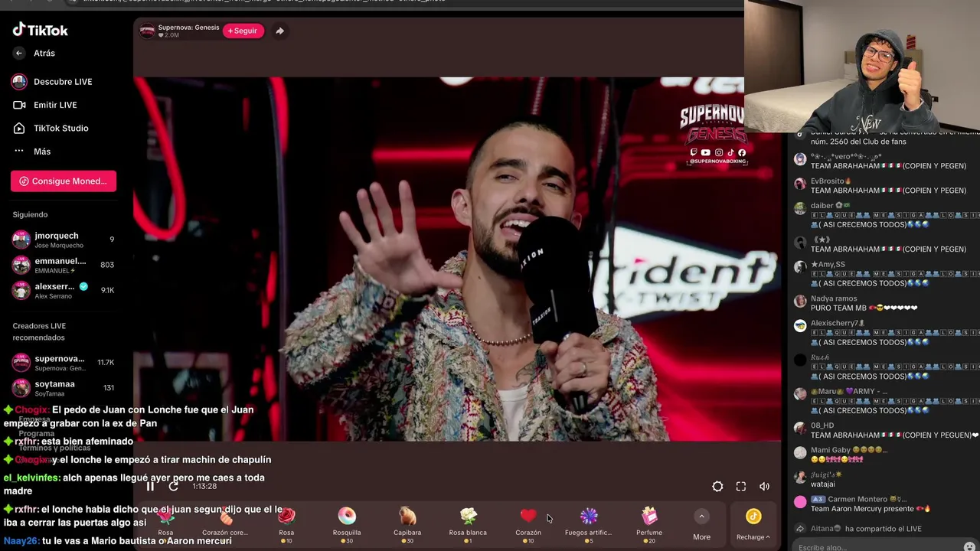Send the Rosa blanca gift
The image size is (980, 551).
click(468, 525)
